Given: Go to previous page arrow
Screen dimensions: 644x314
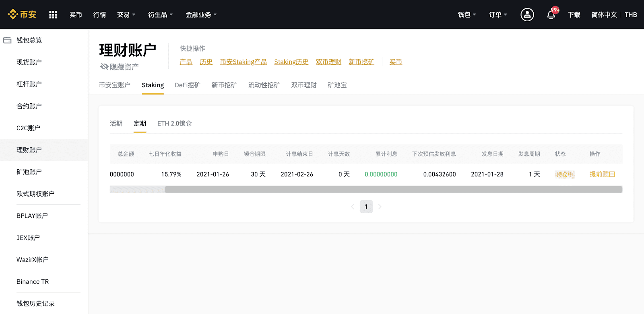Looking at the screenshot, I should [x=353, y=207].
